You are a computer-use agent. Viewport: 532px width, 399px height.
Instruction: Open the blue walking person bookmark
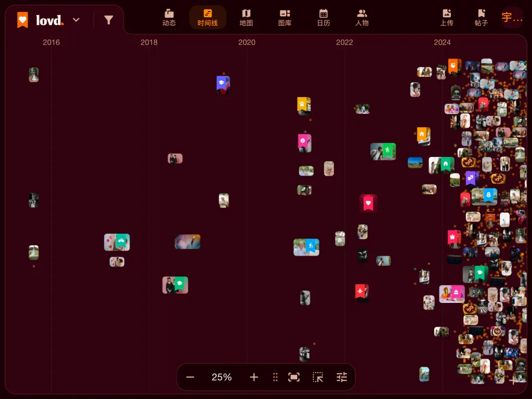click(311, 246)
